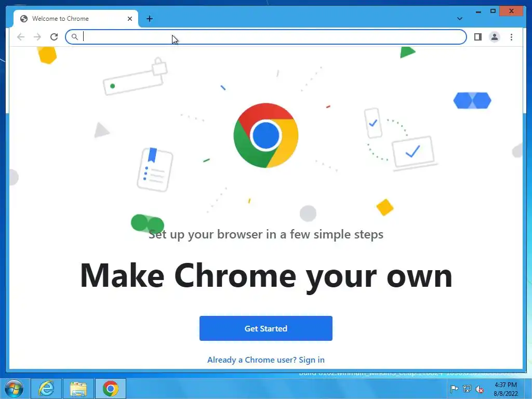Click the muted volume tray icon

coord(479,389)
